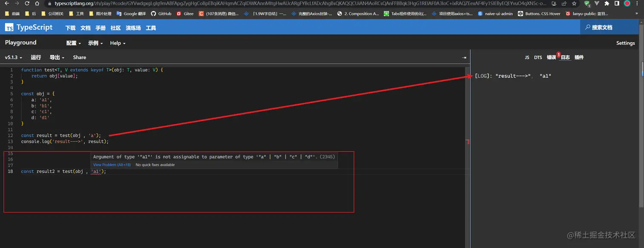Bookmark this page with the star
Image resolution: width=644 pixels, height=248 pixels.
coord(575,3)
